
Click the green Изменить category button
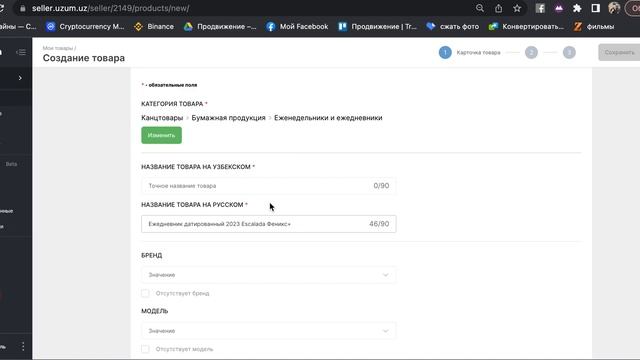click(x=162, y=136)
